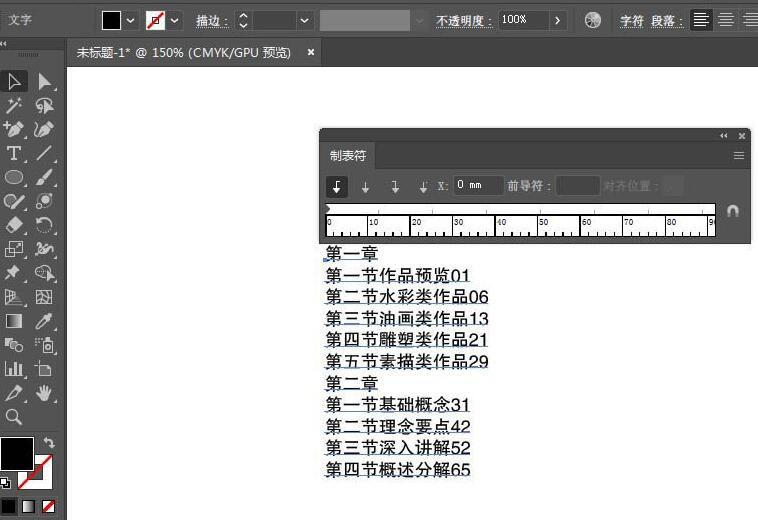Select the Eyedropper tool

[x=44, y=321]
